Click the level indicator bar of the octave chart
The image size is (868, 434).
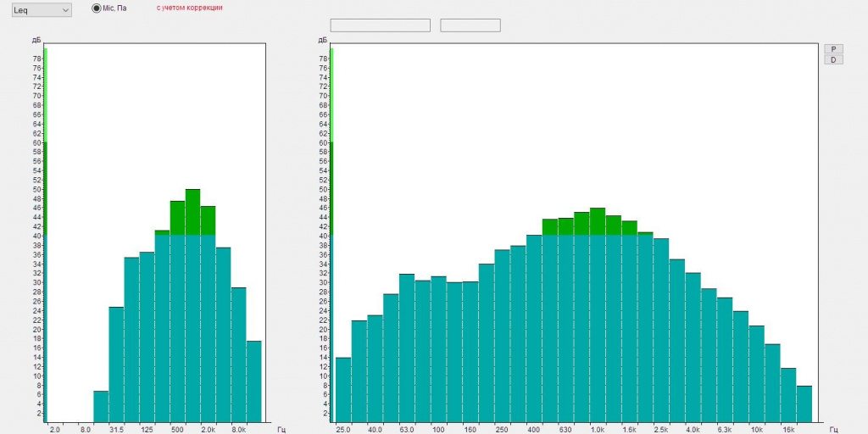[x=46, y=236]
